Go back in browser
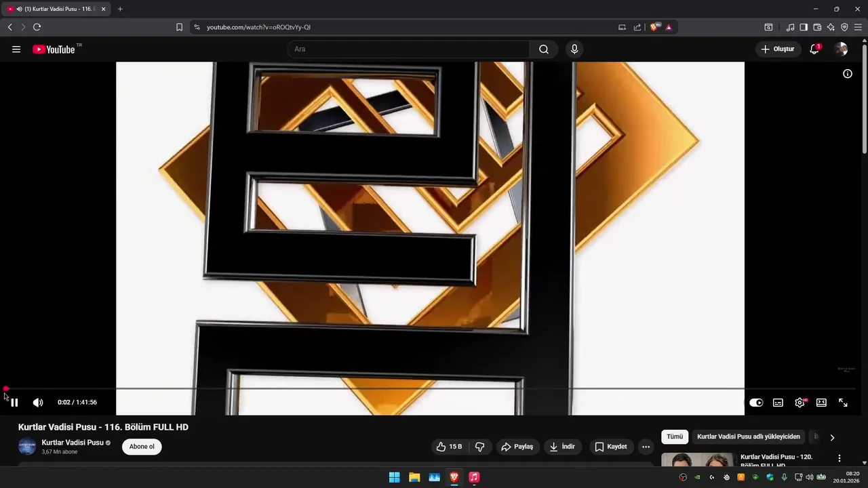868x488 pixels. click(9, 27)
